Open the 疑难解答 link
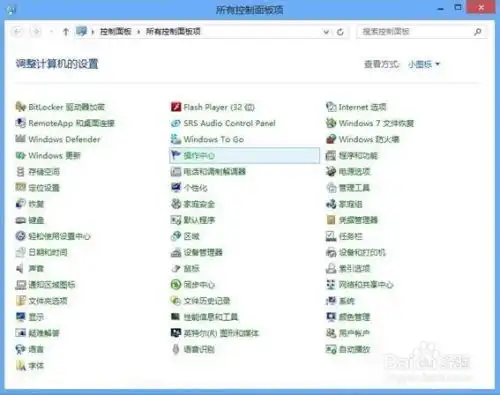Screen dimensions: 500x395 point(44,333)
